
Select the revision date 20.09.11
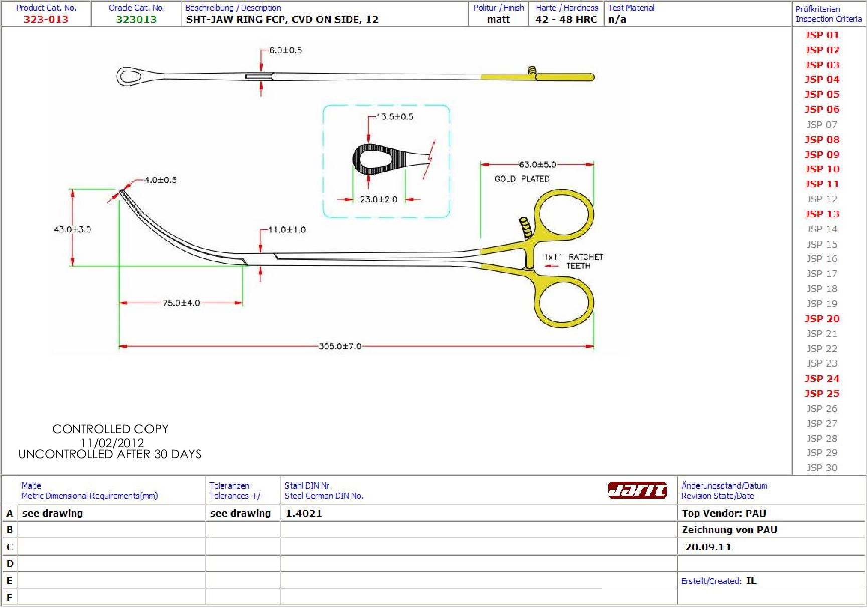tap(708, 547)
